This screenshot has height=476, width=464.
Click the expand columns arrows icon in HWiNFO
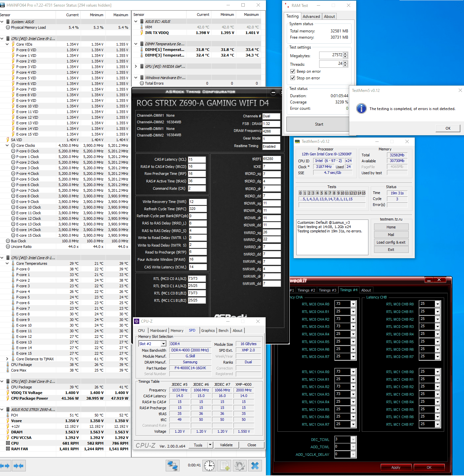coord(5,466)
